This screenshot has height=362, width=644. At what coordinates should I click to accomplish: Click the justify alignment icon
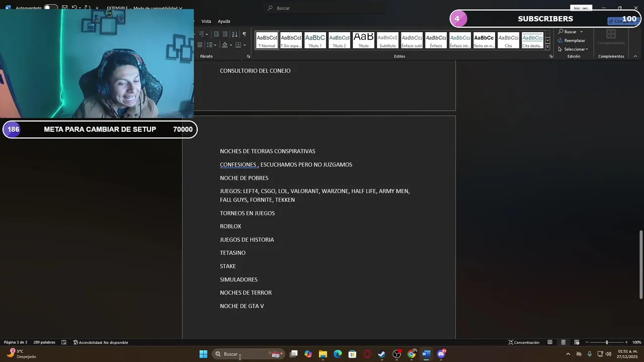(x=200, y=45)
